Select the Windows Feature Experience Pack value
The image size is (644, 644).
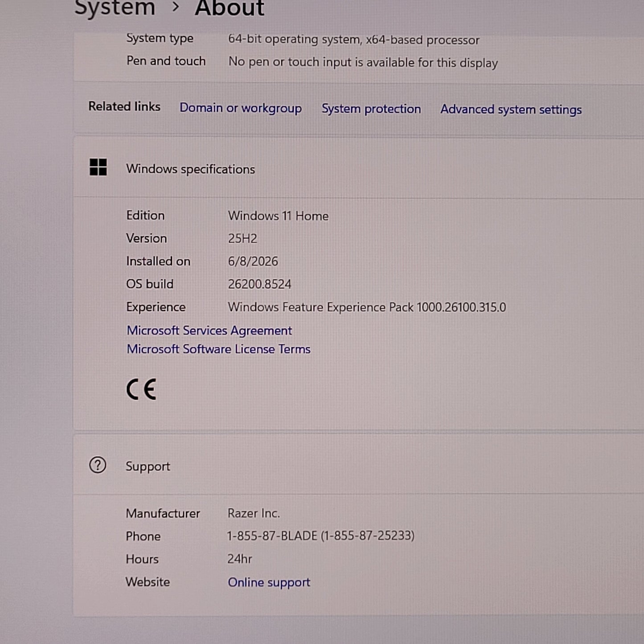tap(367, 308)
